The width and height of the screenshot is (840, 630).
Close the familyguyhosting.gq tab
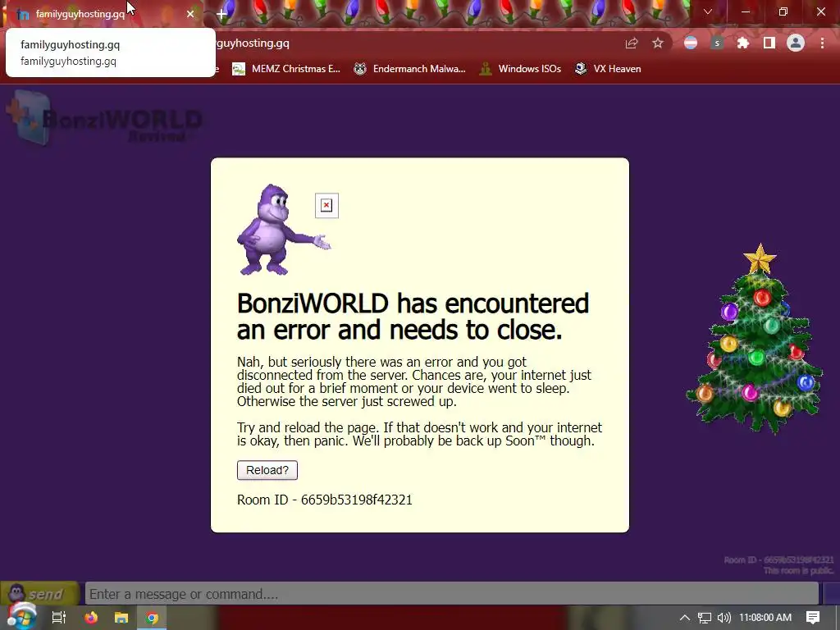[x=190, y=14]
